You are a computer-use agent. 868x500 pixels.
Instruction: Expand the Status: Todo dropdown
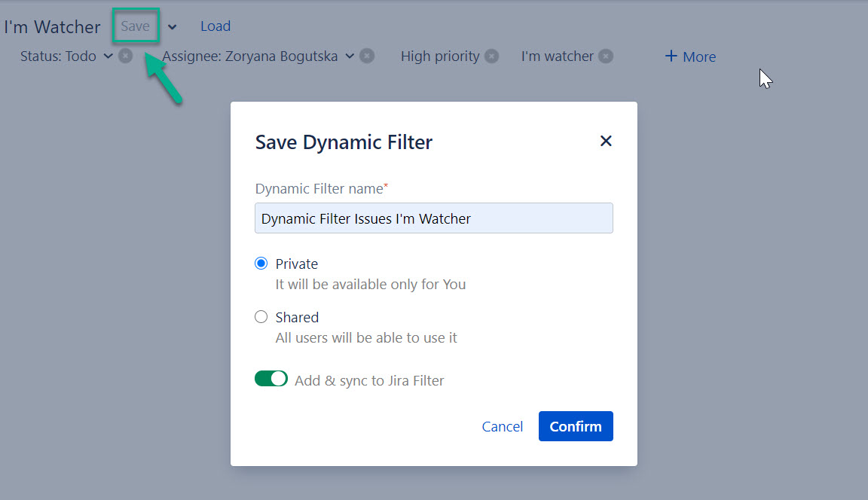pos(108,56)
